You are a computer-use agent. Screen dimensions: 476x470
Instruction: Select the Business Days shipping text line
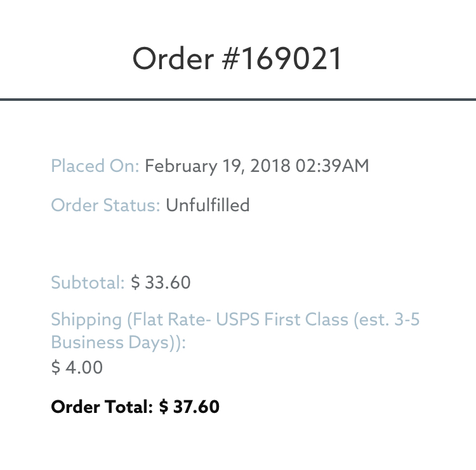click(x=118, y=343)
